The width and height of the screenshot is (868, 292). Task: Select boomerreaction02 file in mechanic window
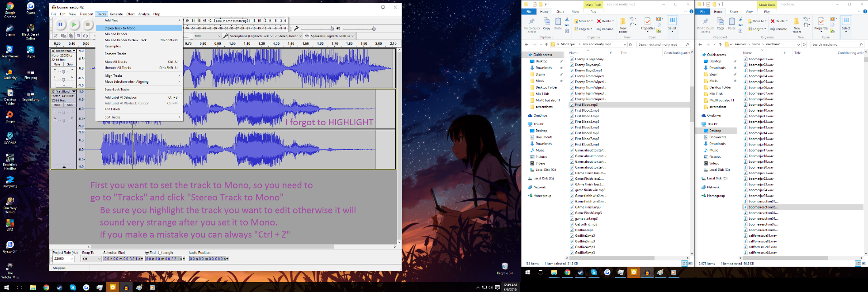pos(803,207)
